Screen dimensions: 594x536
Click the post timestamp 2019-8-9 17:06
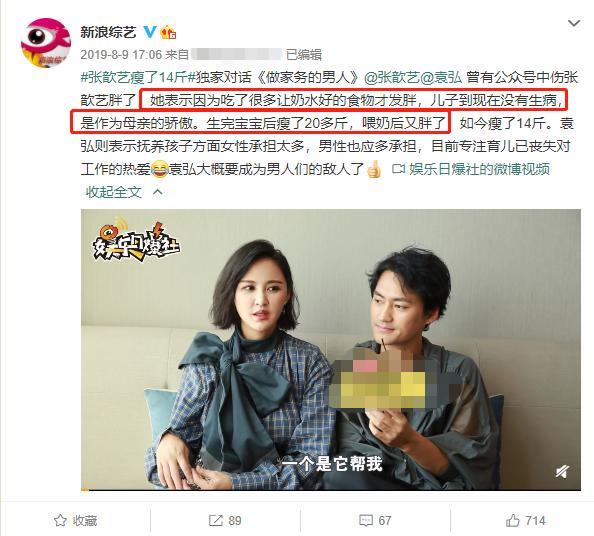(x=121, y=55)
